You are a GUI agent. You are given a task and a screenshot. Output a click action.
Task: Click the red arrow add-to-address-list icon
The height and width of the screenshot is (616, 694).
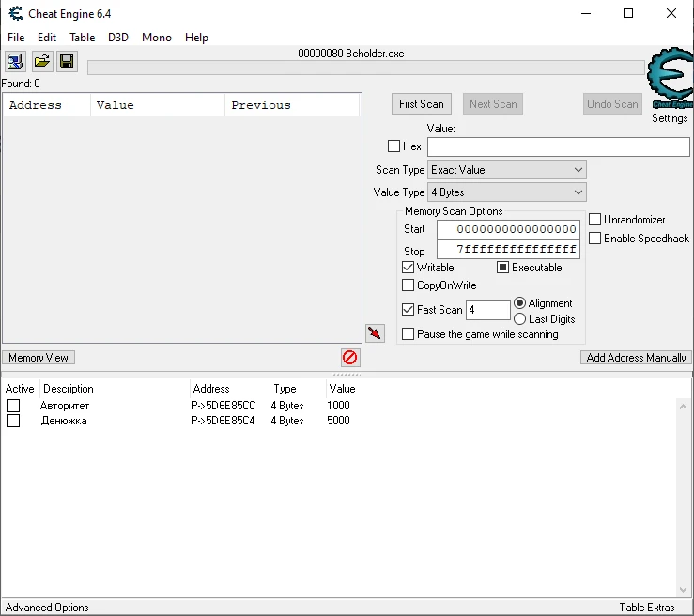(375, 333)
